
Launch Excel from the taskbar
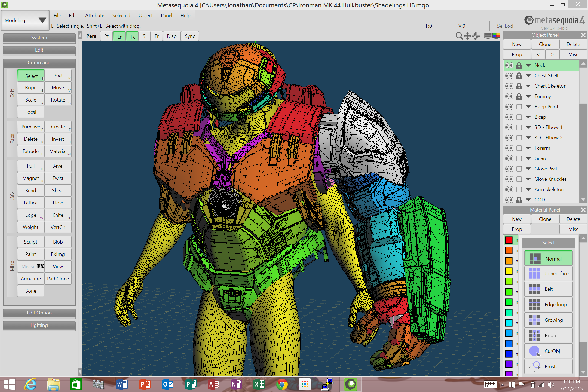(259, 384)
